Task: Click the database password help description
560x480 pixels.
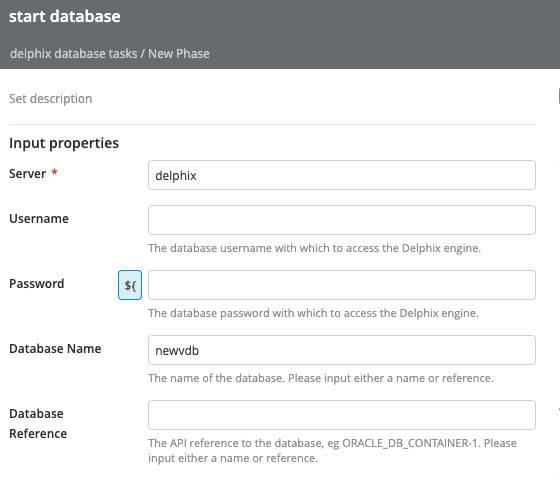Action: click(x=313, y=313)
